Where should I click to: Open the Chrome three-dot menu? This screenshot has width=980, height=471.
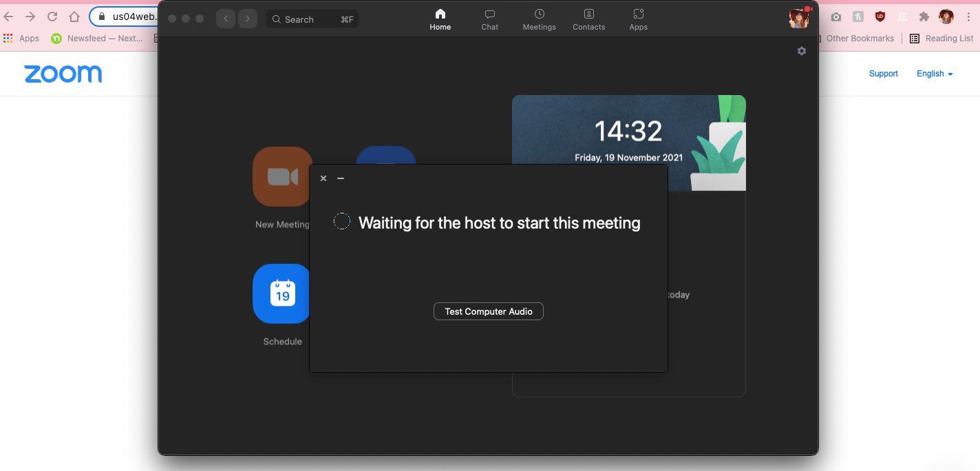pos(968,17)
